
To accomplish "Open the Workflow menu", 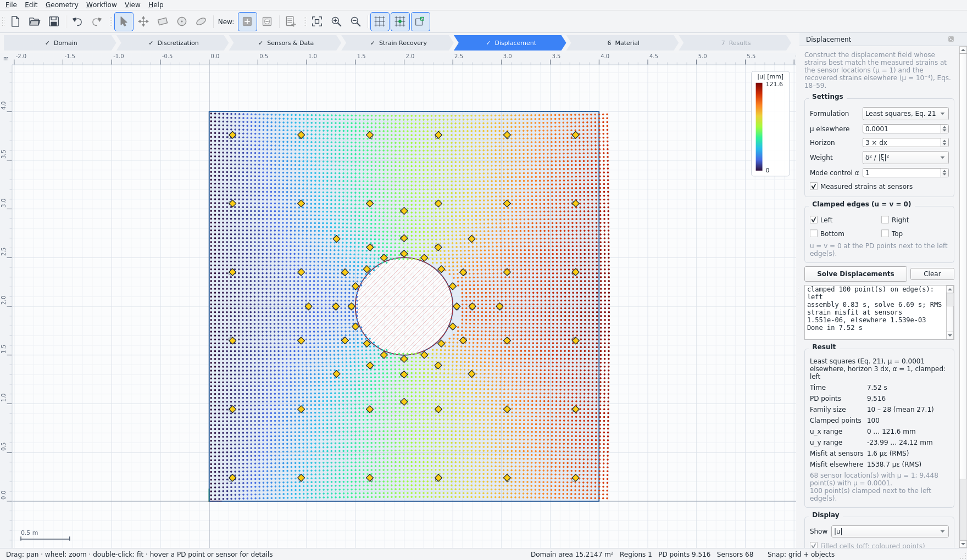I will 101,5.
